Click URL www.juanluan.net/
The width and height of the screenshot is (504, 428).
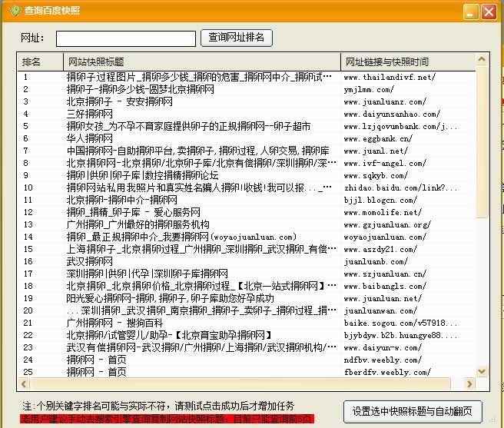pos(383,298)
